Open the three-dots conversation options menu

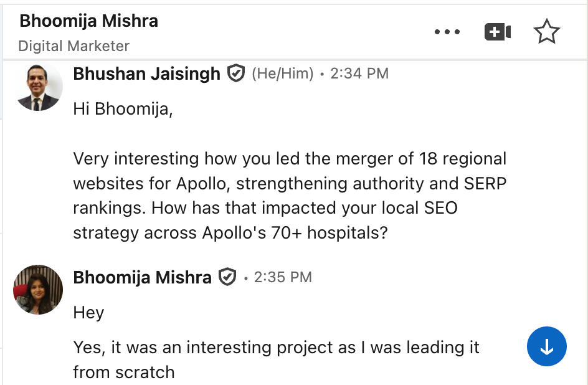coord(447,32)
